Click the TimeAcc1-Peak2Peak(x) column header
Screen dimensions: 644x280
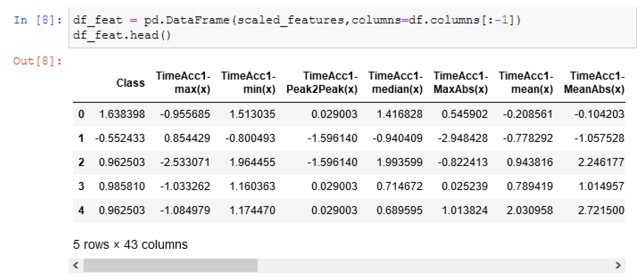pyautogui.click(x=322, y=83)
